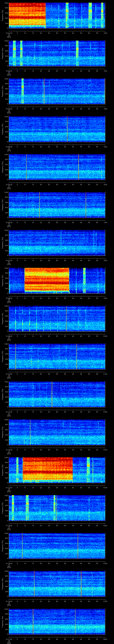Click the 5:00 end time label
114x644 pixels.
click(x=105, y=147)
